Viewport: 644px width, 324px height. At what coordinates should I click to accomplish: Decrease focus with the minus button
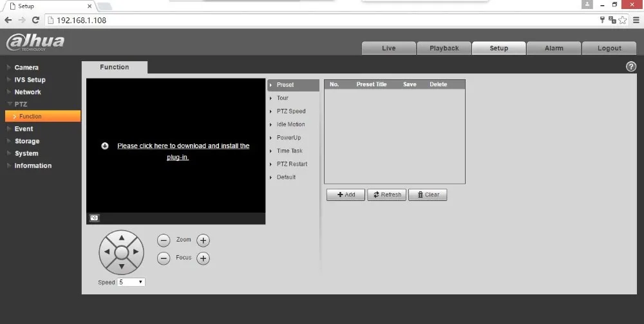(164, 258)
